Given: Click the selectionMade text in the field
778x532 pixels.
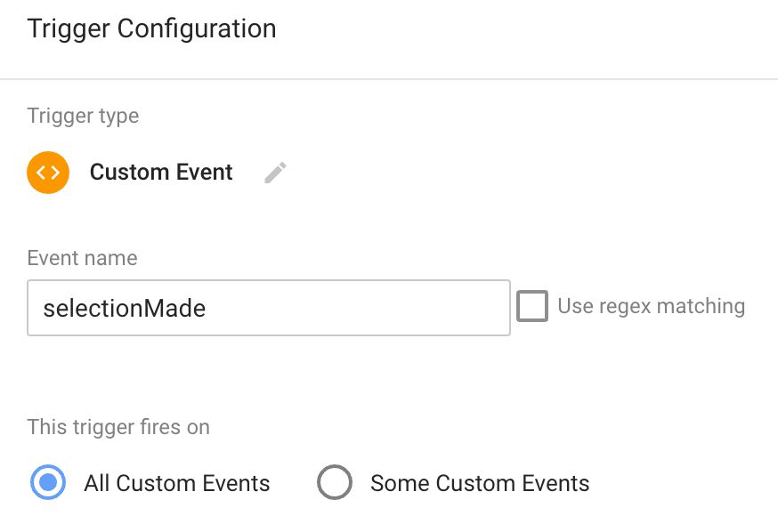Looking at the screenshot, I should tap(125, 309).
